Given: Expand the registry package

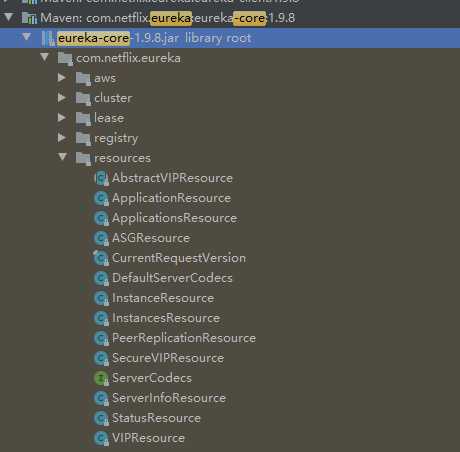Looking at the screenshot, I should point(62,137).
